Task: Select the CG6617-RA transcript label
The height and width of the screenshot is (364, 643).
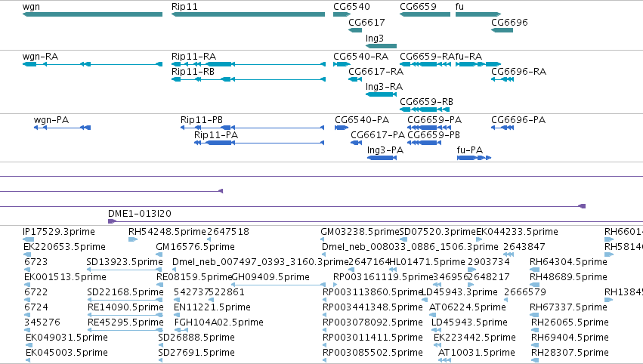Action: (376, 72)
